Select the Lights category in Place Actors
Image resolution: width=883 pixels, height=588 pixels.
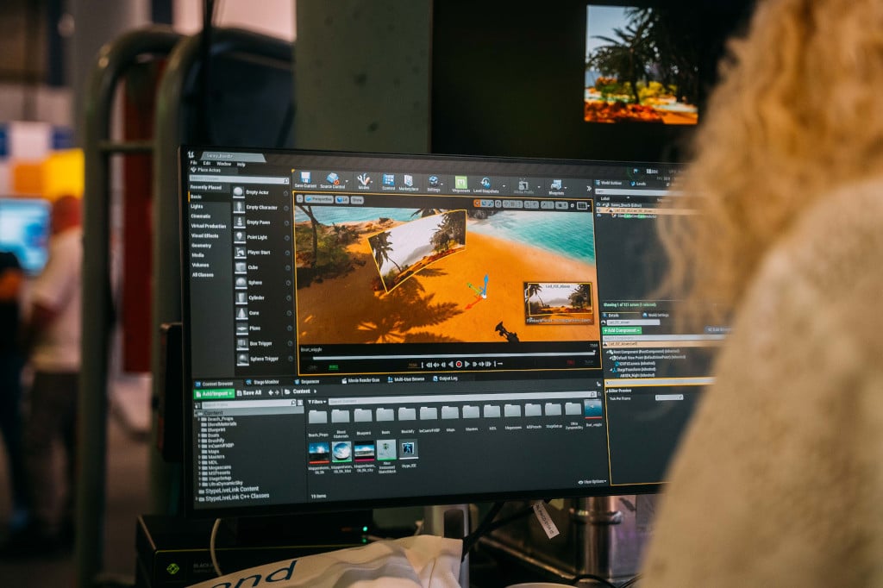[x=197, y=206]
